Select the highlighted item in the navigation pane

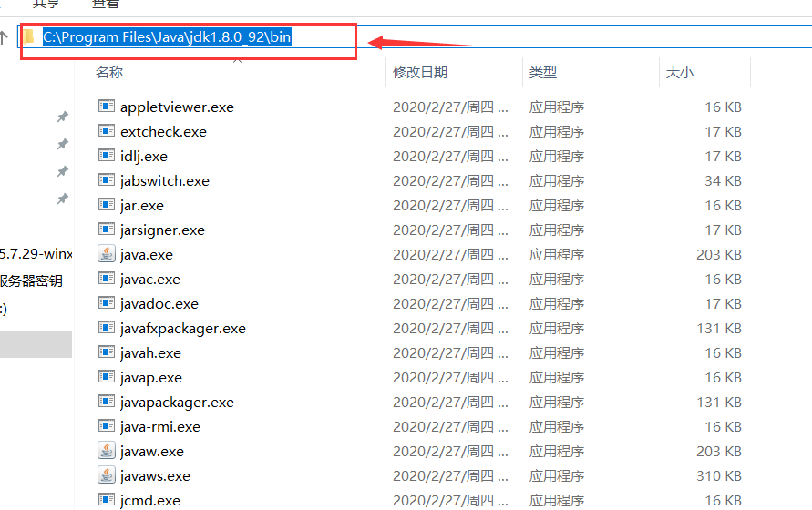point(36,344)
